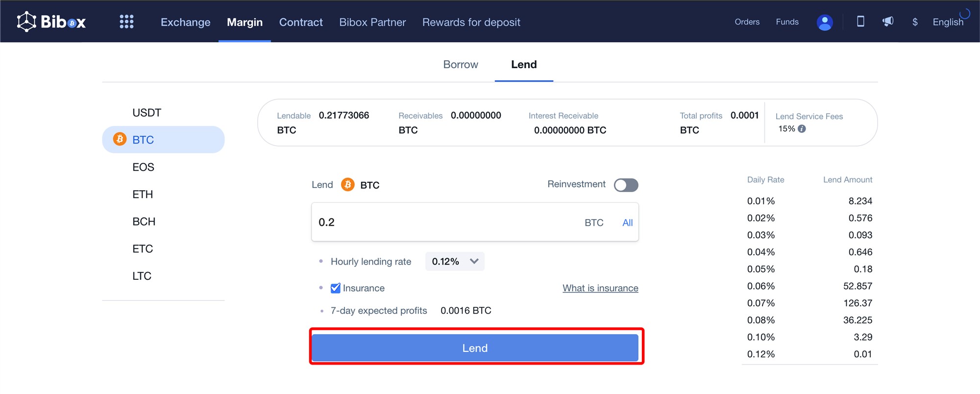Click the dollar currency icon
This screenshot has width=980, height=394.
915,22
